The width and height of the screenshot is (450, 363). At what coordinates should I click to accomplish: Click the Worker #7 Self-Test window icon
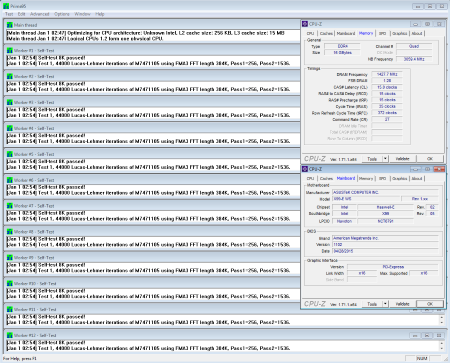pyautogui.click(x=10, y=206)
